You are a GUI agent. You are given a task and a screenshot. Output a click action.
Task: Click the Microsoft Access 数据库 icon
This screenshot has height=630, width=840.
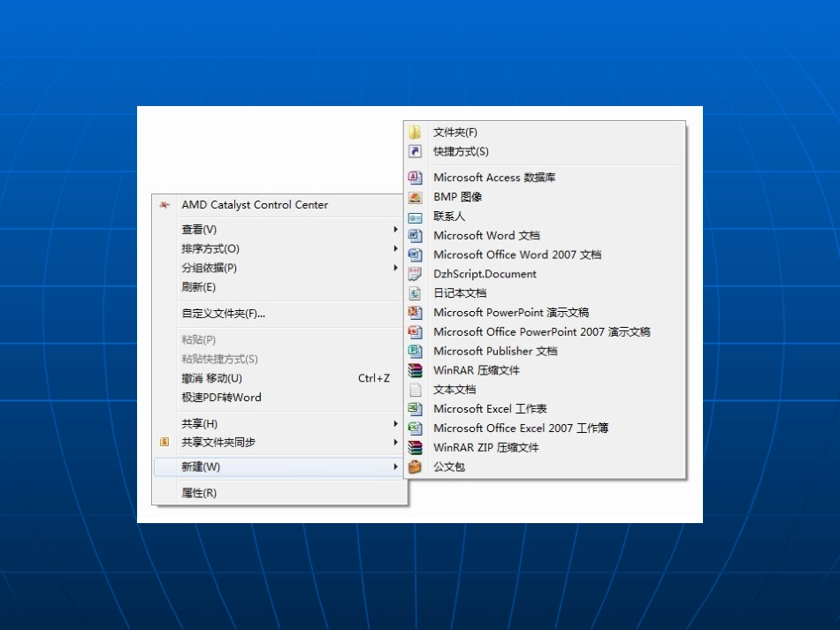point(415,178)
